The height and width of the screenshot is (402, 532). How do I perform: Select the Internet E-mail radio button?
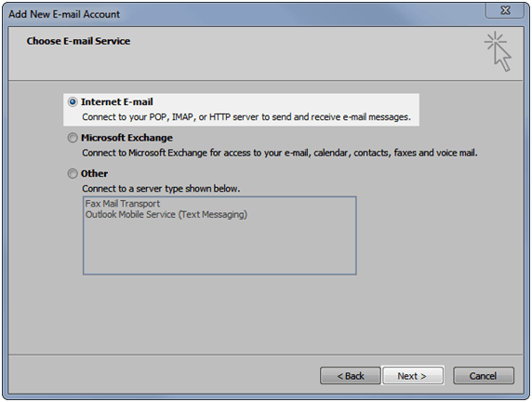tap(73, 101)
